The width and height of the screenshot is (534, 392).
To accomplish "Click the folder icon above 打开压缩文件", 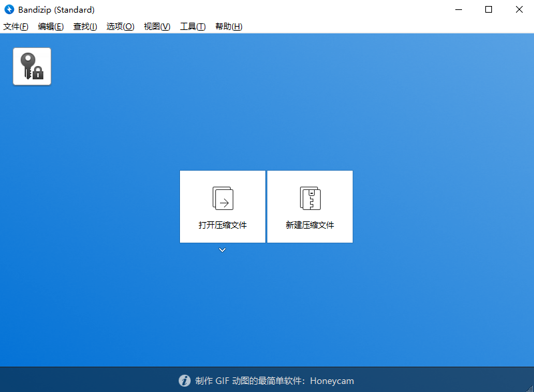I will 222,198.
